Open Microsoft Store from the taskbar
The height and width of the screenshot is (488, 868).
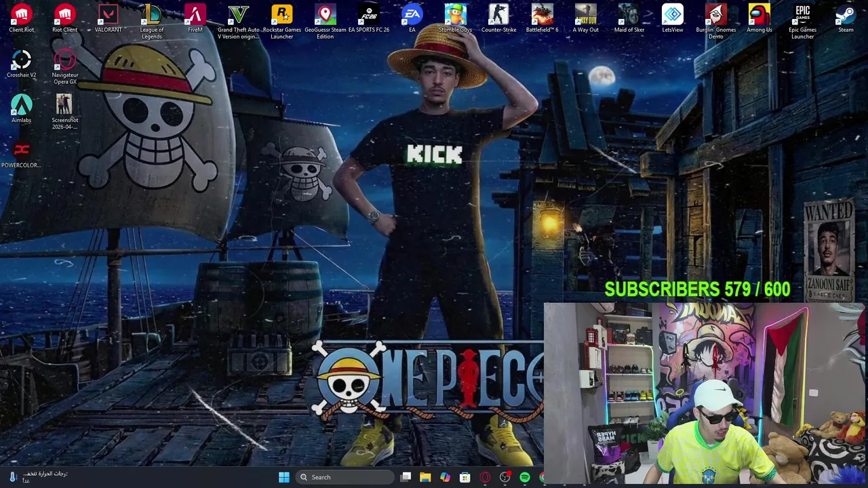click(465, 477)
